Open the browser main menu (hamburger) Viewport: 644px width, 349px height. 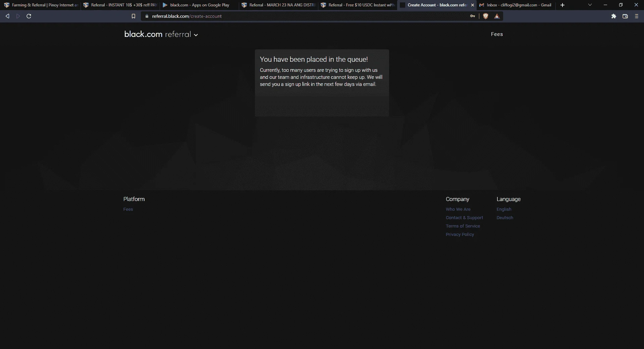[637, 16]
